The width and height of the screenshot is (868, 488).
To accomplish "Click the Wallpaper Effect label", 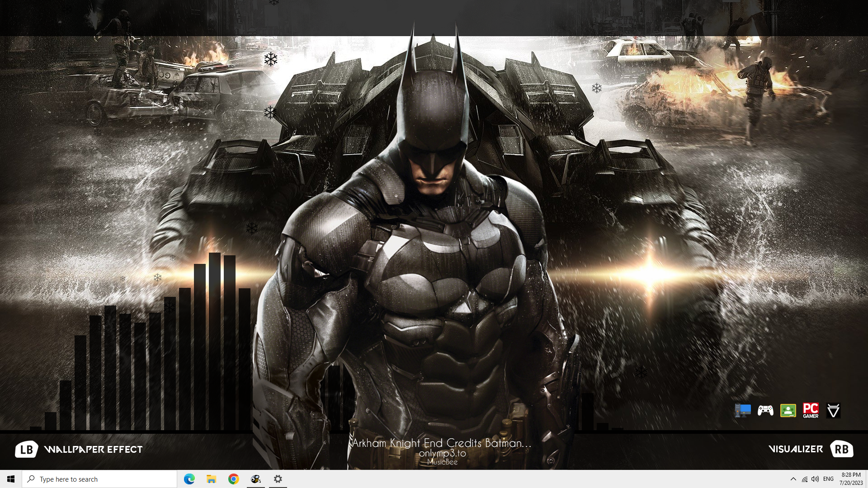I will click(94, 450).
